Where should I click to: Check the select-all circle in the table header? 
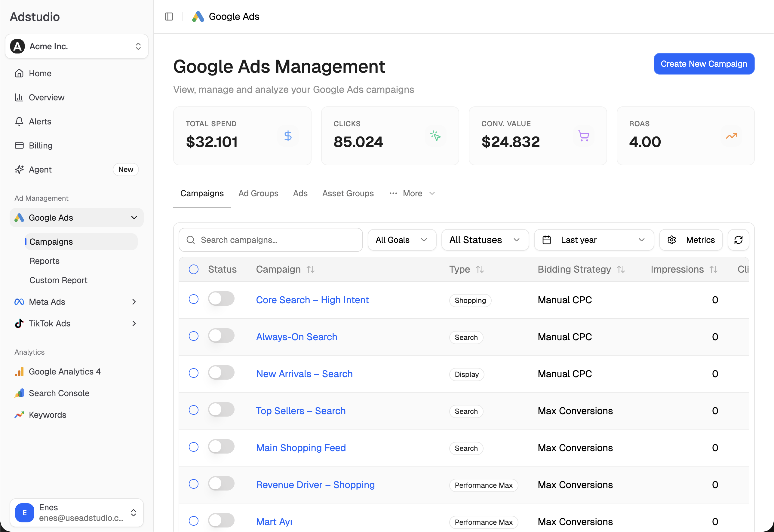tap(193, 269)
